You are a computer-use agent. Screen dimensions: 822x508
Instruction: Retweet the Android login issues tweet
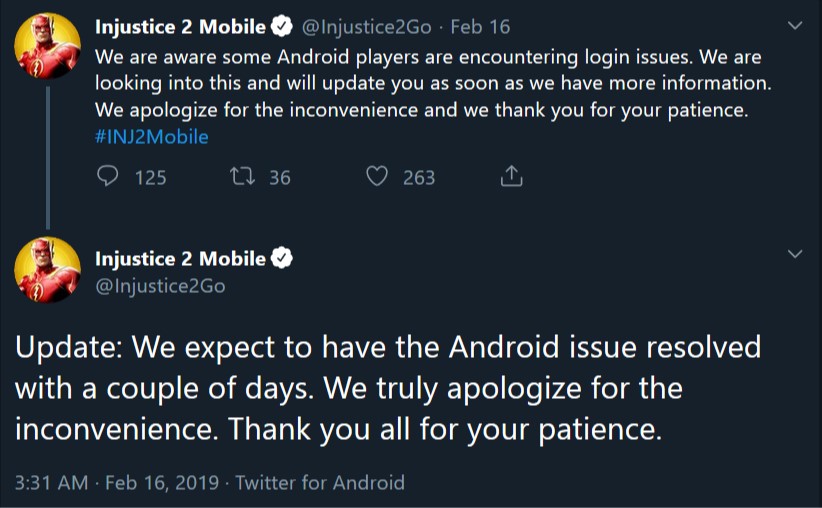point(242,177)
